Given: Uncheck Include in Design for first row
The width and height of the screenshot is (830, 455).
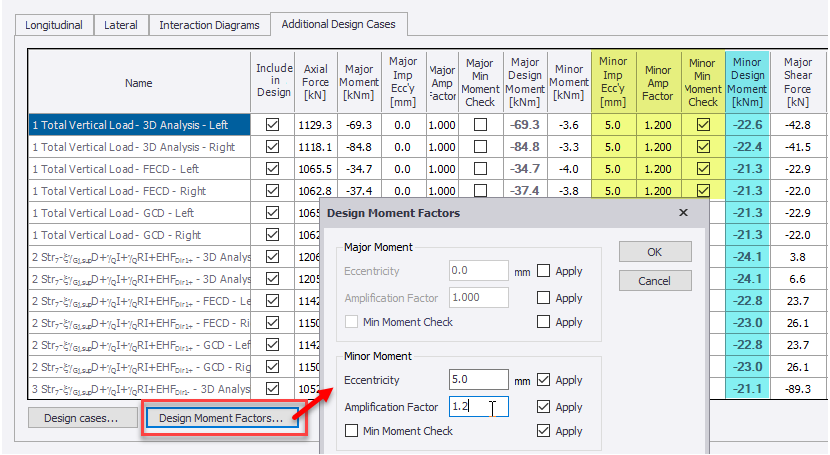Looking at the screenshot, I should 272,125.
